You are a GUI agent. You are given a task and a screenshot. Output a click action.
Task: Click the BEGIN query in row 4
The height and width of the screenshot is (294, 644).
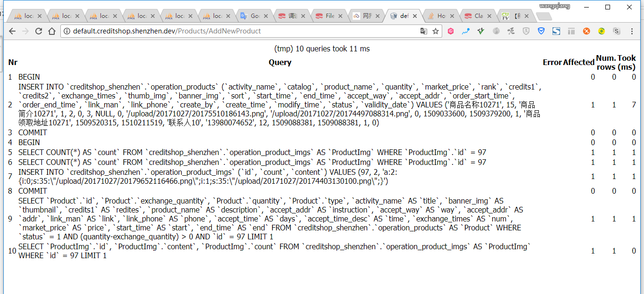click(29, 142)
